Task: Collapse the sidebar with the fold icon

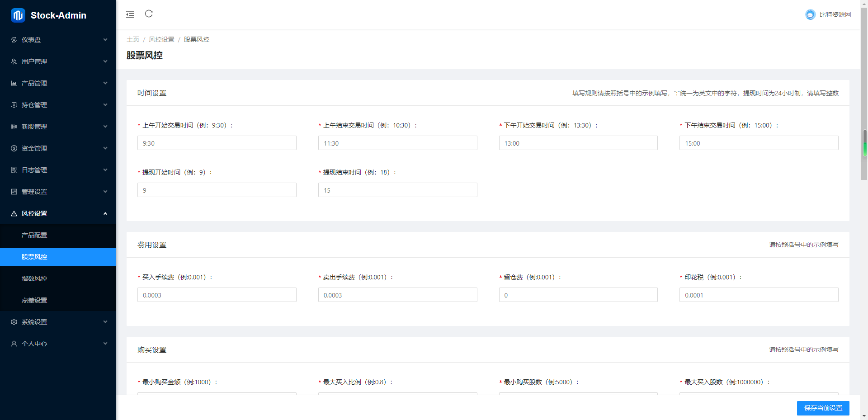Action: 130,14
